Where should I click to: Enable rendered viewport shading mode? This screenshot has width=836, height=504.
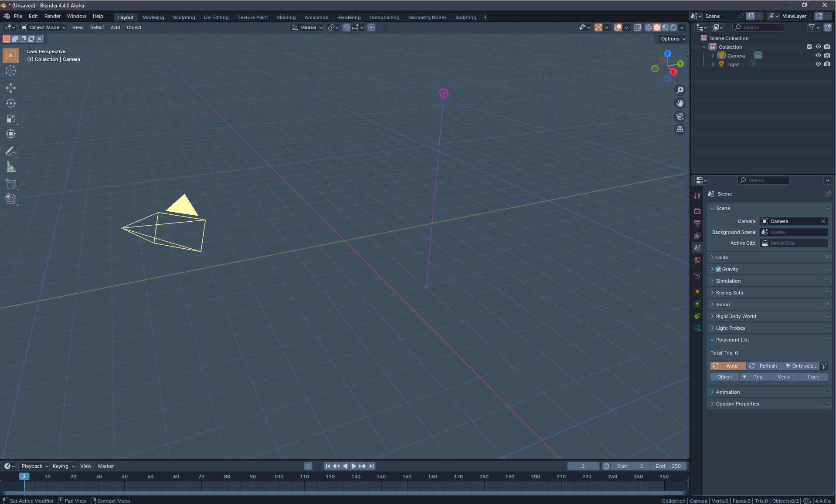[673, 27]
